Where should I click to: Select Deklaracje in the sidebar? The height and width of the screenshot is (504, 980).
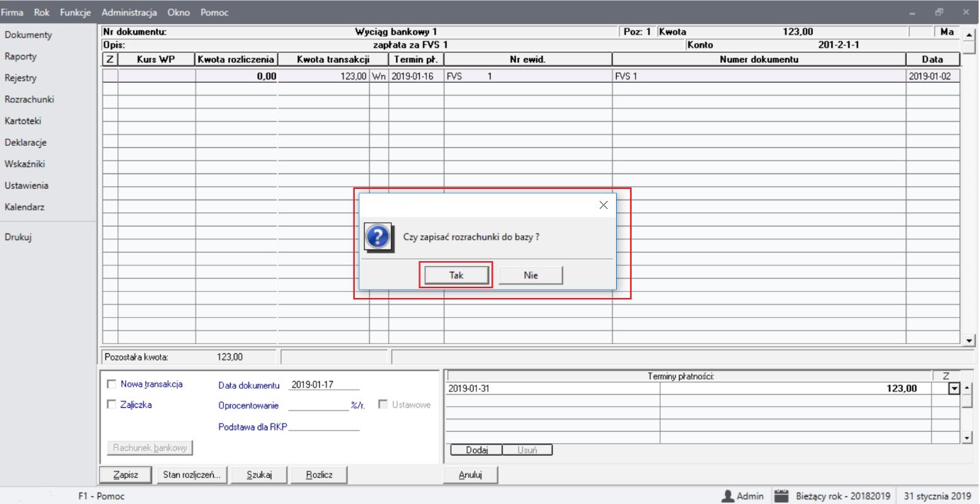point(25,142)
